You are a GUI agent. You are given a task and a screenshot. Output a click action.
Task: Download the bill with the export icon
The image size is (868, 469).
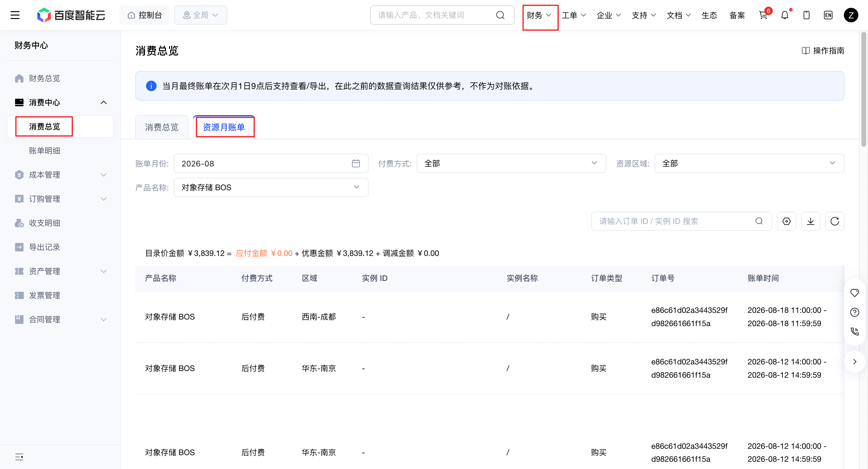coord(810,221)
